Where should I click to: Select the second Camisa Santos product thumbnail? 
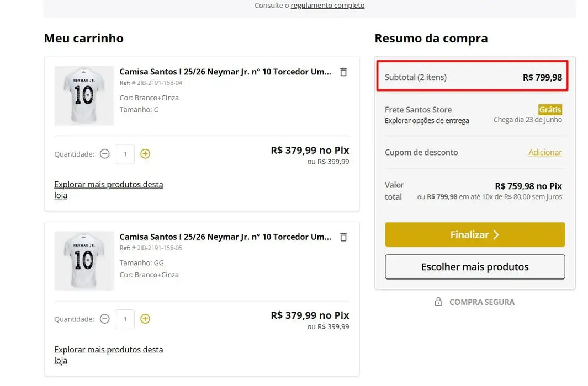pos(84,261)
